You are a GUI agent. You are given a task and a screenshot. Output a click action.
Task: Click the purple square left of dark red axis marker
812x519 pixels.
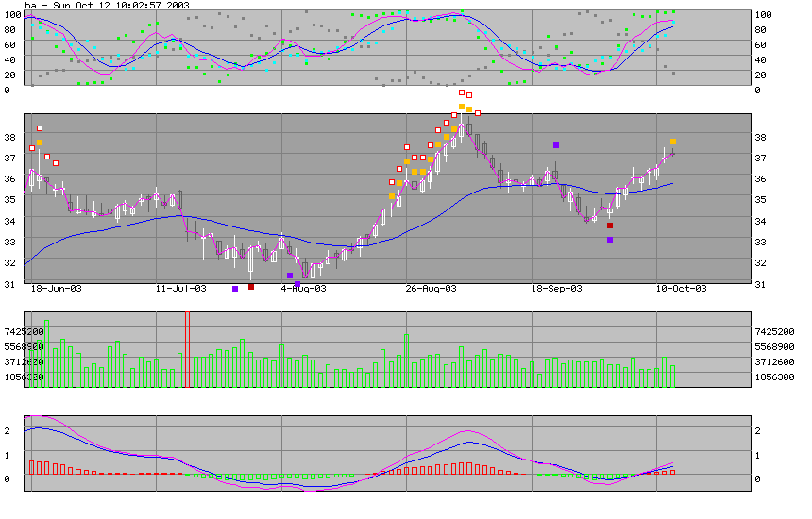235,289
